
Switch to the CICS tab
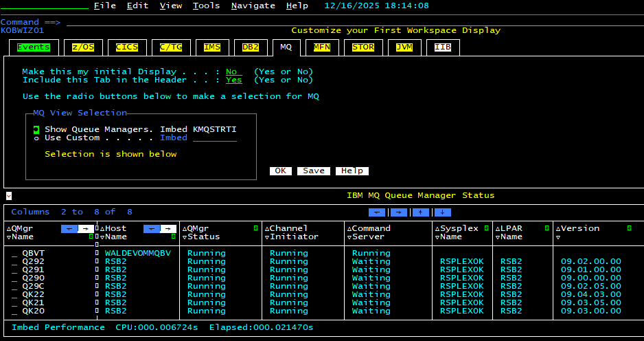click(127, 47)
